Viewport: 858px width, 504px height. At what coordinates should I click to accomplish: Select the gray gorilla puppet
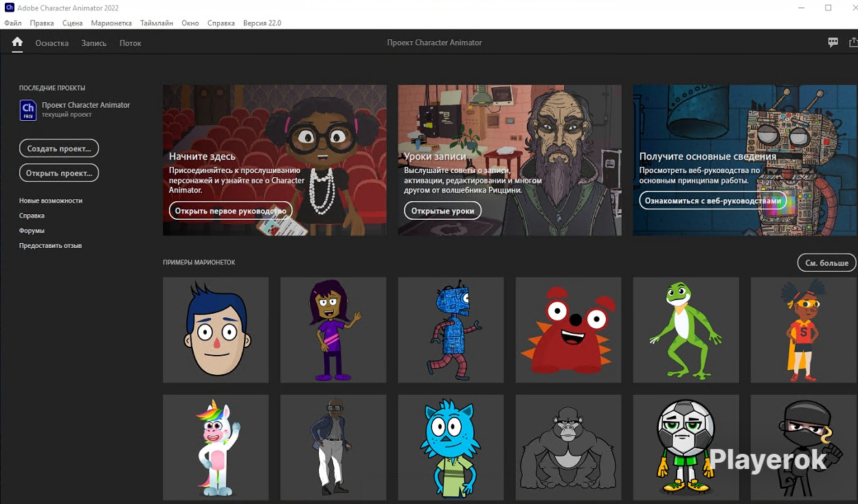coord(568,447)
